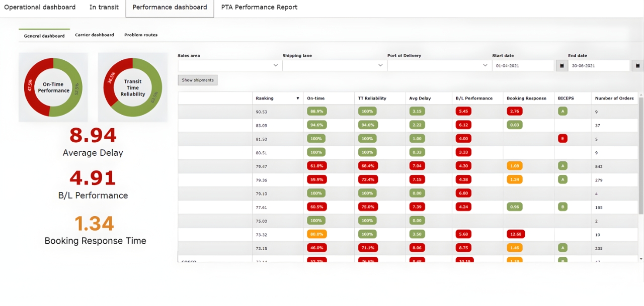Switch to the Carrier dashboard tab
Image resolution: width=644 pixels, height=306 pixels.
(x=95, y=35)
